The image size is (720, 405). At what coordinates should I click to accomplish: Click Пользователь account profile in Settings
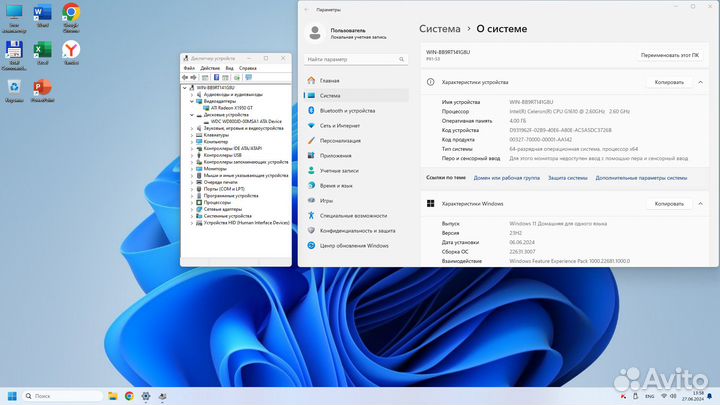pyautogui.click(x=348, y=33)
